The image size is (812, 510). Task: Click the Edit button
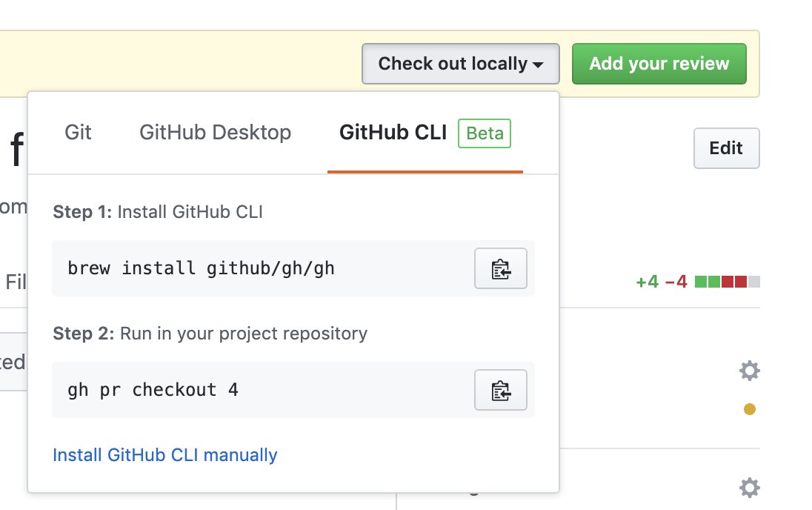point(727,148)
